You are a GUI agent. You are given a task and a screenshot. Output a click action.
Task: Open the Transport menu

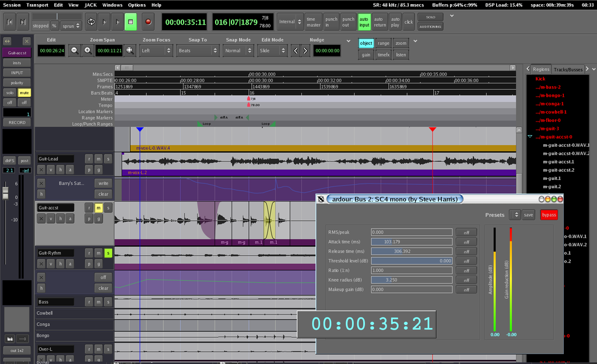36,5
